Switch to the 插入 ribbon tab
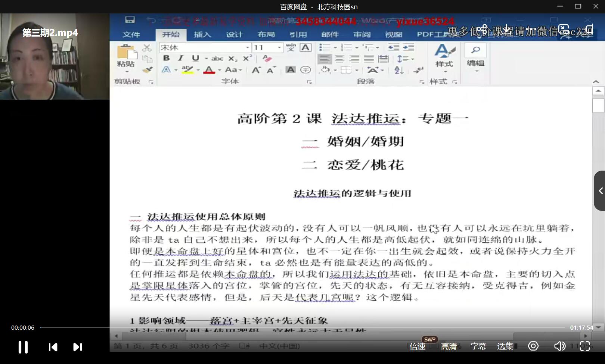The width and height of the screenshot is (605, 364). pos(202,34)
